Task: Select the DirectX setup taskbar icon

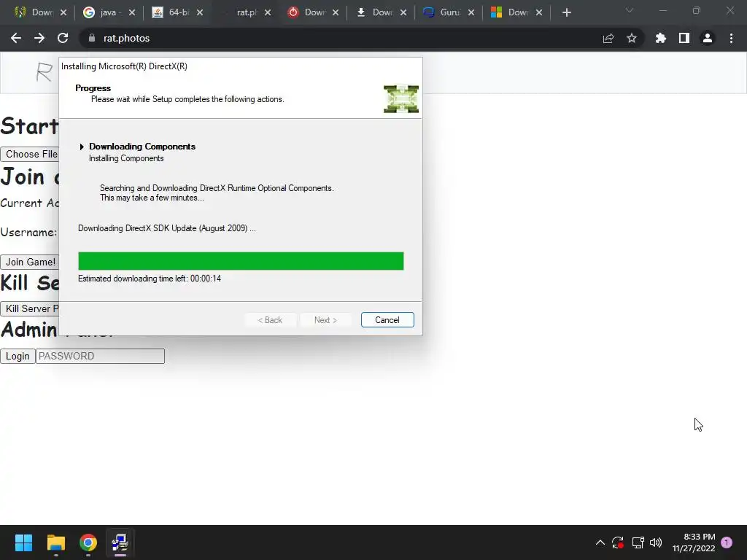Action: point(120,542)
